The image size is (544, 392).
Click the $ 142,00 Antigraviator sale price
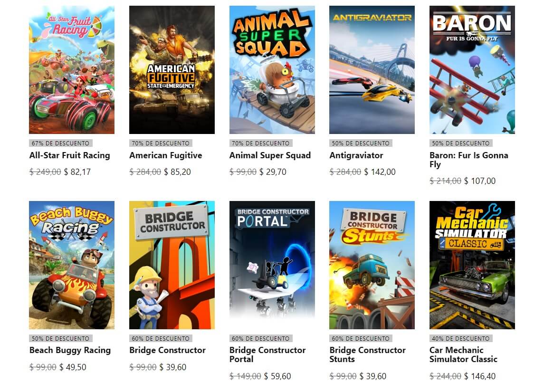[380, 172]
